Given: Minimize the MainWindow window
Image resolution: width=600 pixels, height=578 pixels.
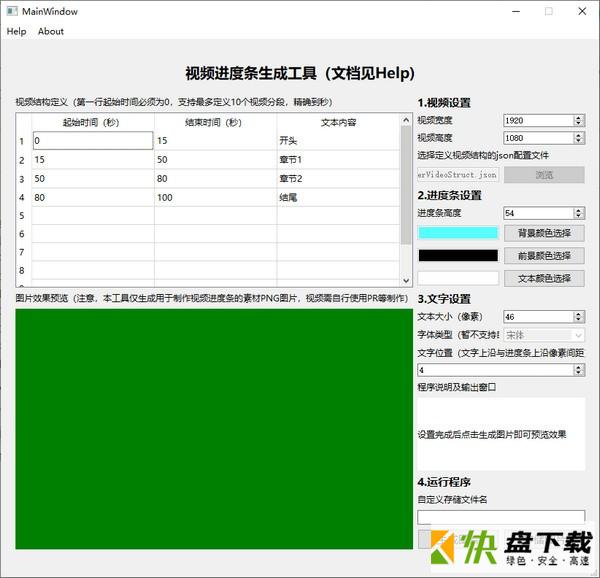Looking at the screenshot, I should [516, 11].
